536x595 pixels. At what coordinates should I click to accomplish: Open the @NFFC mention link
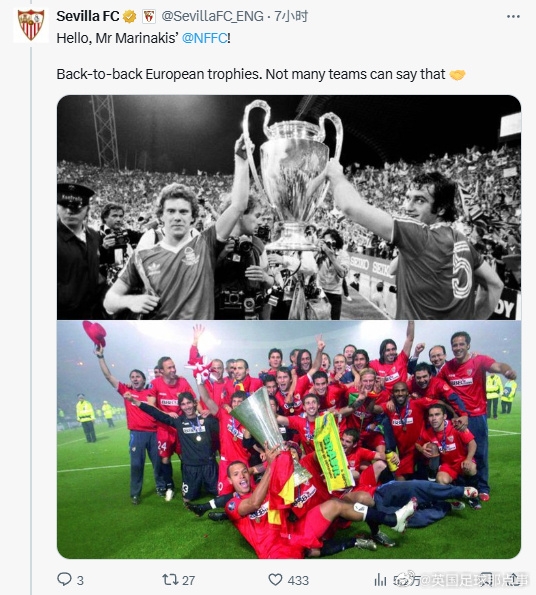click(204, 38)
